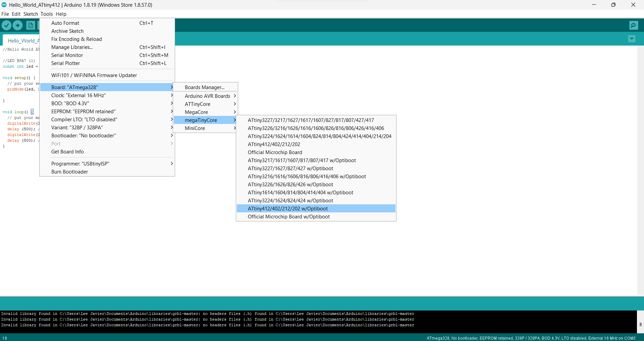Open the Sketch menu
The image size is (644, 341).
(31, 14)
